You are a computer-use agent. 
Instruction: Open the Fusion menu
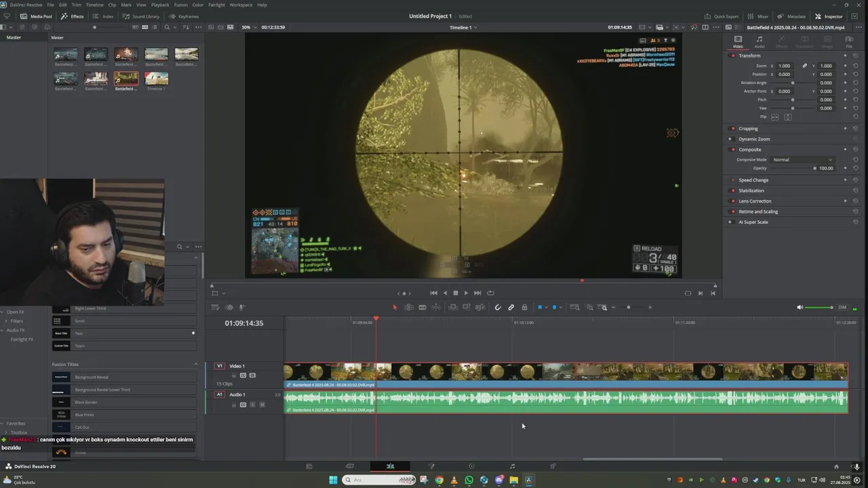pos(180,5)
